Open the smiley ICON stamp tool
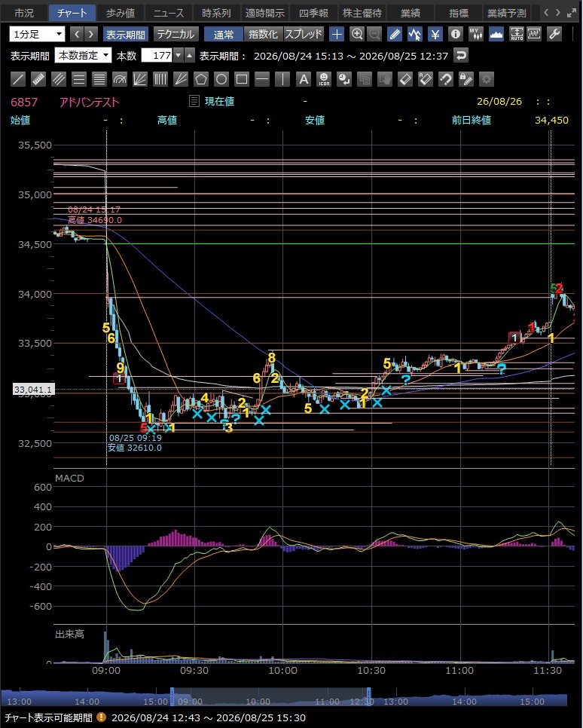The width and height of the screenshot is (583, 728). (x=324, y=79)
